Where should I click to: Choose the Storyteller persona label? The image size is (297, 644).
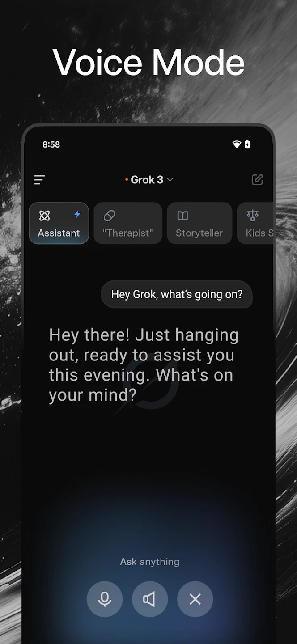coord(199,233)
